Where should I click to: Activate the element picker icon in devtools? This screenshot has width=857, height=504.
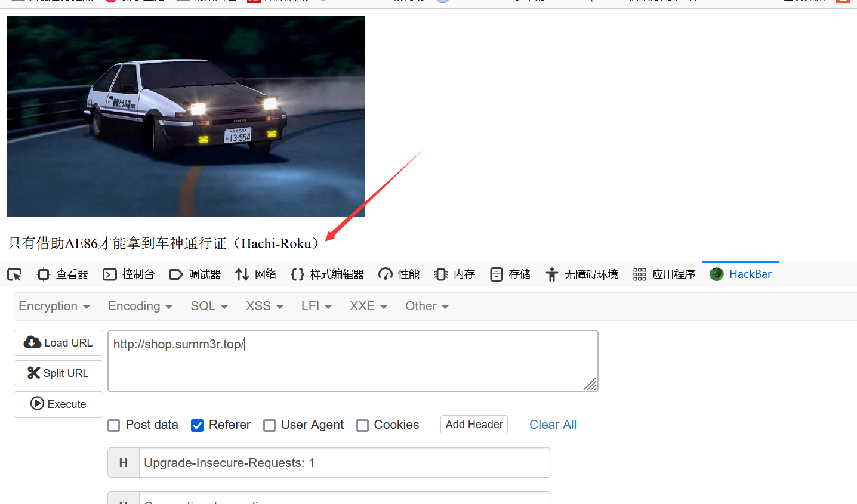(14, 274)
